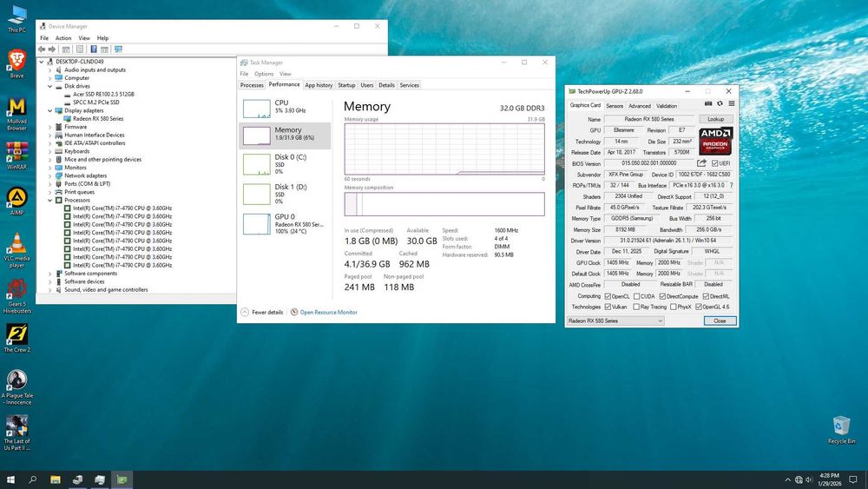This screenshot has width=868, height=489.
Task: Click the Scan for hardware changes monitor icon
Action: pos(118,50)
